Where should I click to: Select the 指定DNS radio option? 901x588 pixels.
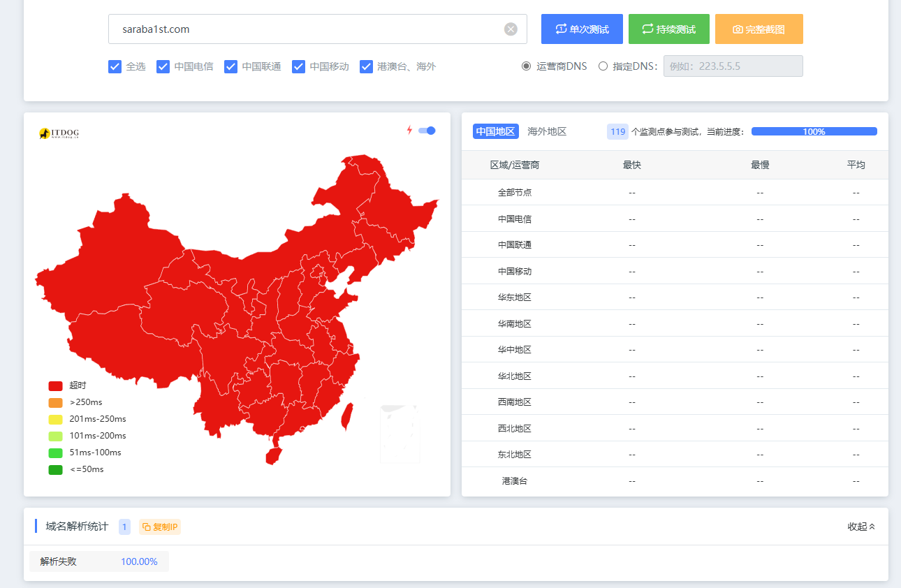pyautogui.click(x=603, y=66)
